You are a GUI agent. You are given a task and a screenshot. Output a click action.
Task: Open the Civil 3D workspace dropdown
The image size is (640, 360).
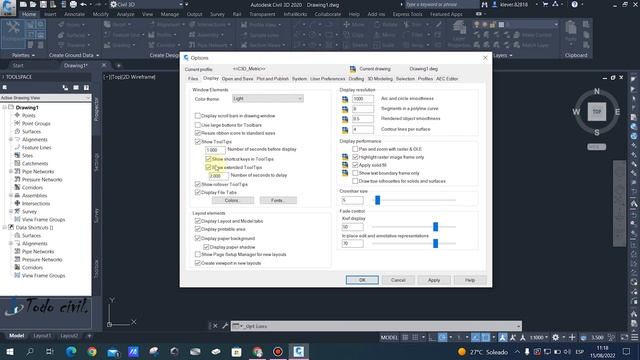(x=147, y=4)
